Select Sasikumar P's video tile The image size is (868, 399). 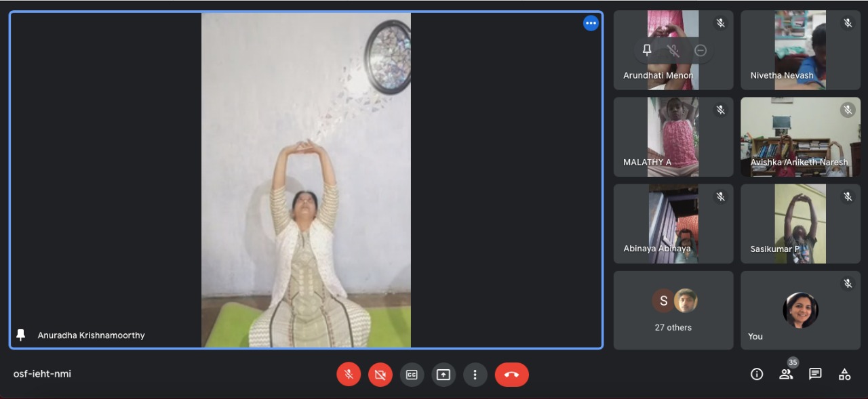point(800,224)
